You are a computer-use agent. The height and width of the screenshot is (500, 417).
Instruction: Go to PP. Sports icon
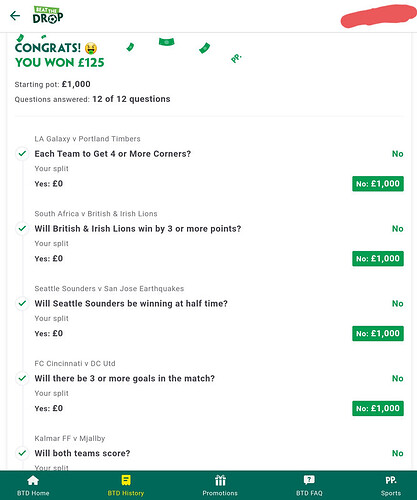[x=391, y=480]
